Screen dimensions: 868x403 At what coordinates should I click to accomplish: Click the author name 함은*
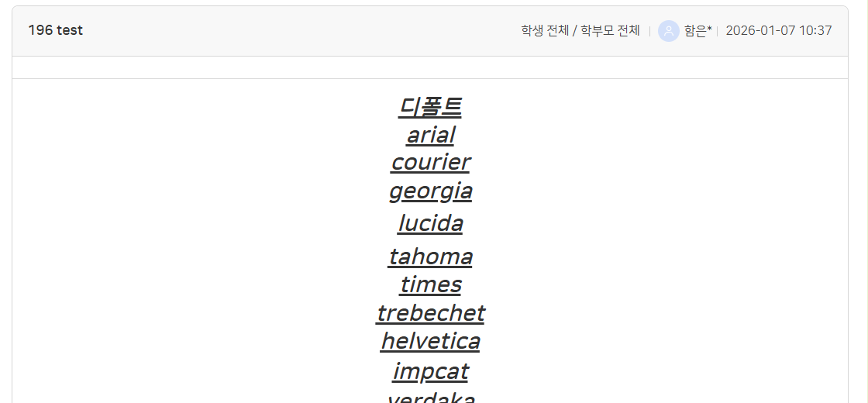coord(697,31)
